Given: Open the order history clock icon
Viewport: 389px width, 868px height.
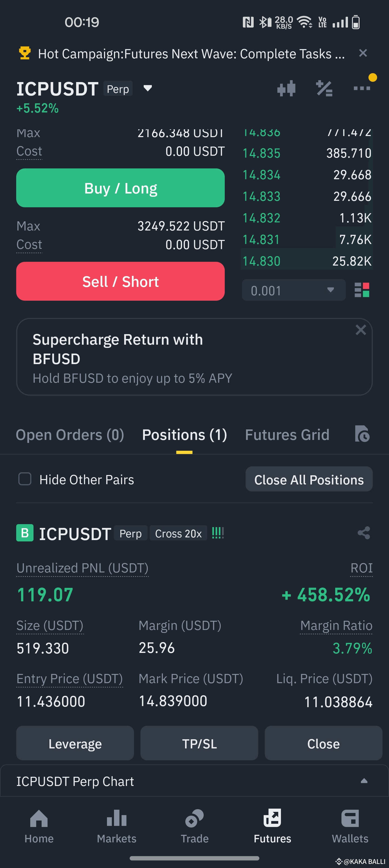Looking at the screenshot, I should pyautogui.click(x=362, y=434).
